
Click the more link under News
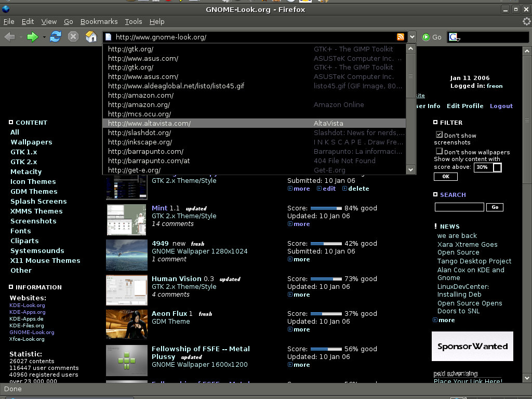[x=446, y=320]
